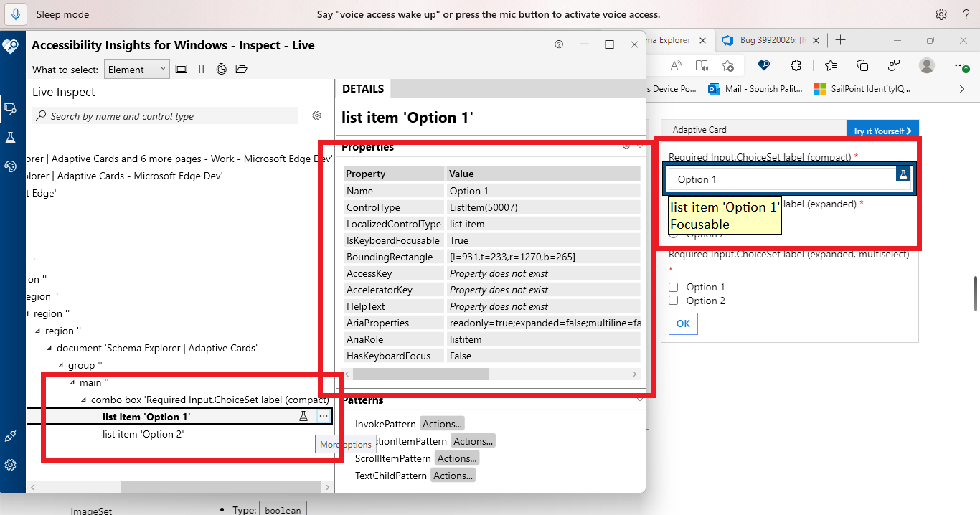Pause live inspect using the pause icon
The height and width of the screenshot is (515, 980).
click(201, 69)
